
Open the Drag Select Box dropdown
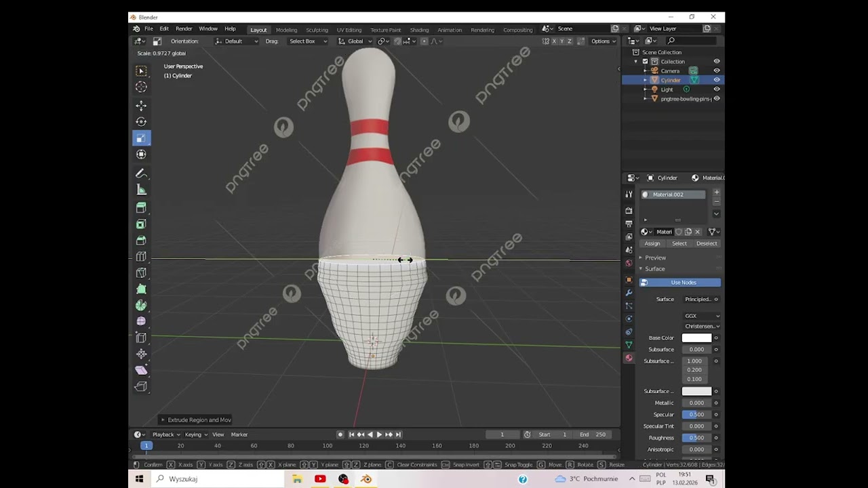click(308, 41)
